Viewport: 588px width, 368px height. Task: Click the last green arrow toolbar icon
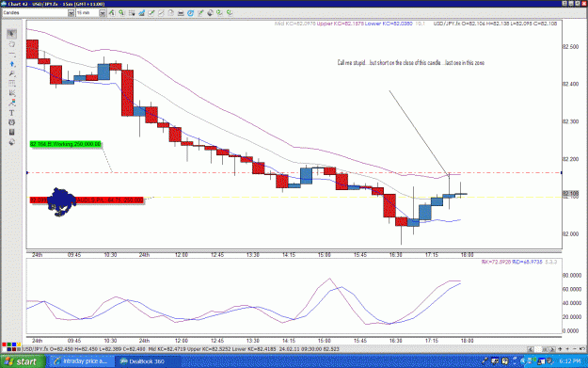coord(230,13)
